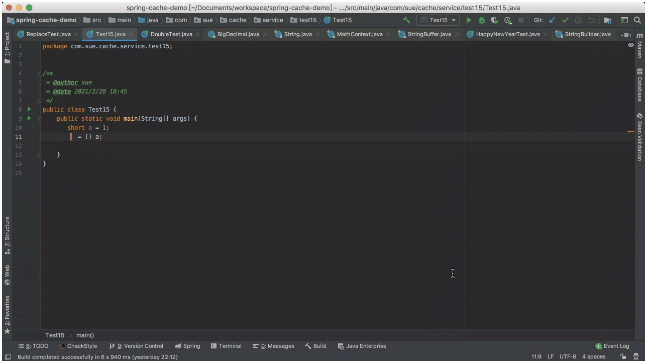Build project with the hammer icon
This screenshot has height=361, width=646.
point(406,20)
